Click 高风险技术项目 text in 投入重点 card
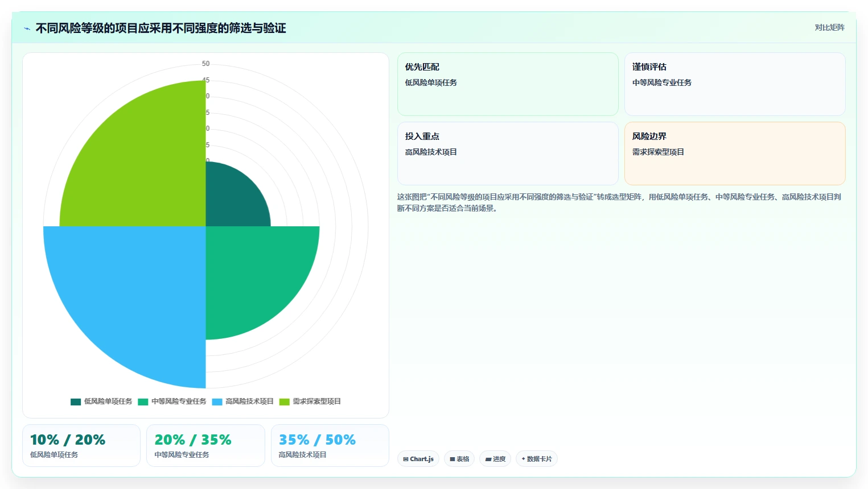 coord(431,152)
